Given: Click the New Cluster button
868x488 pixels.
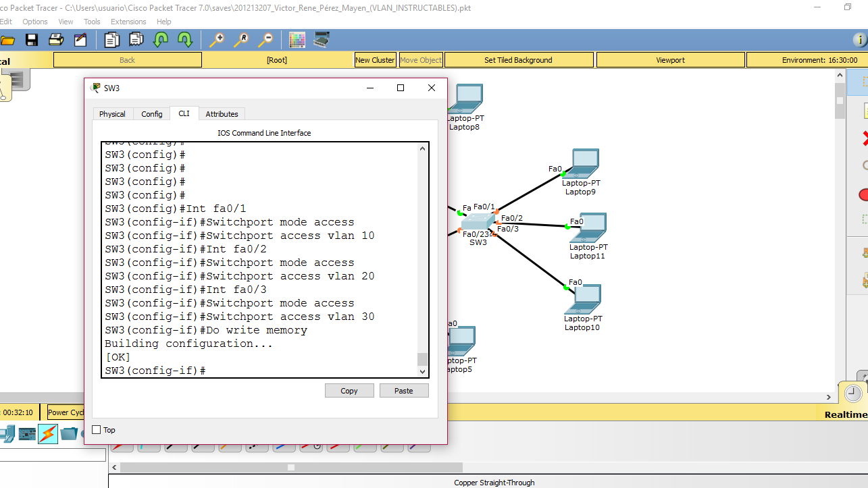Looking at the screenshot, I should 375,60.
